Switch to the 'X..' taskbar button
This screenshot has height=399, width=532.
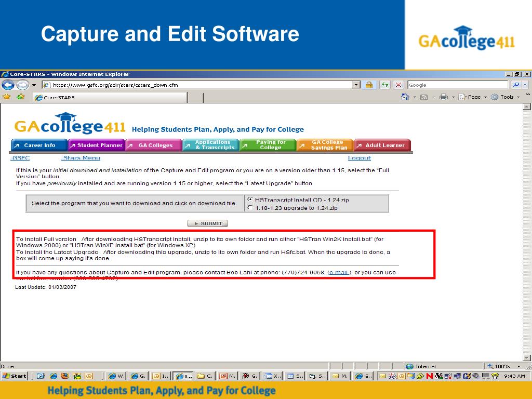273,376
